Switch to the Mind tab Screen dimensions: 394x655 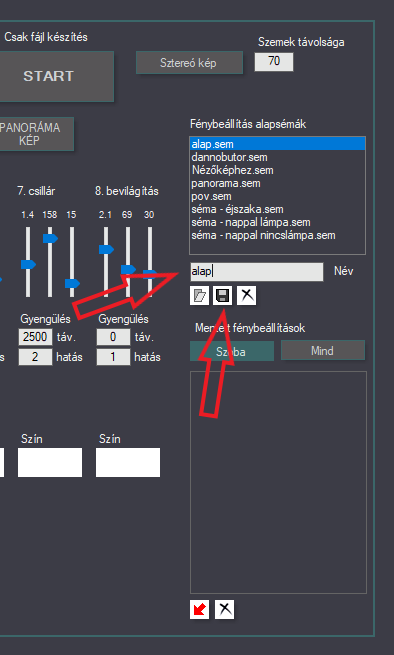pos(323,350)
